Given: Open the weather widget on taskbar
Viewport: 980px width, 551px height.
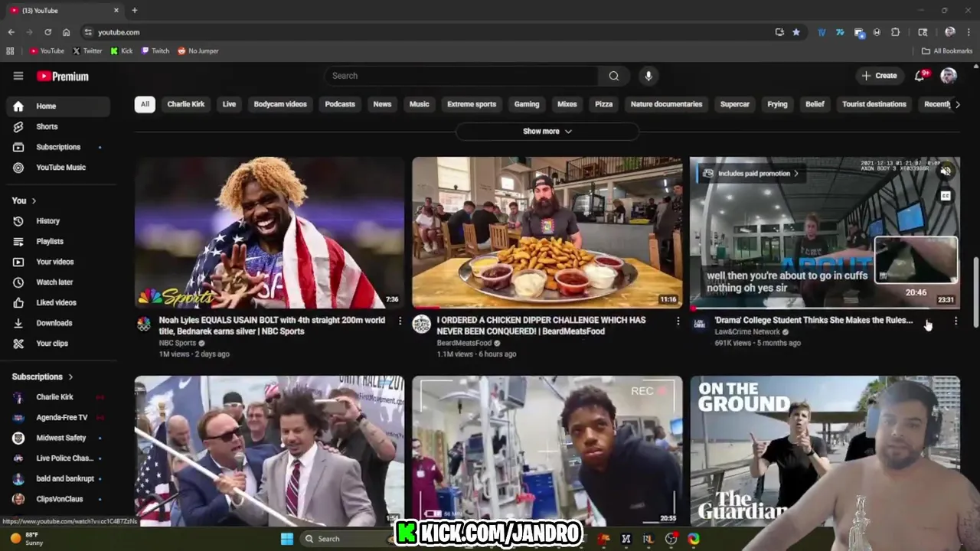Looking at the screenshot, I should pos(26,539).
